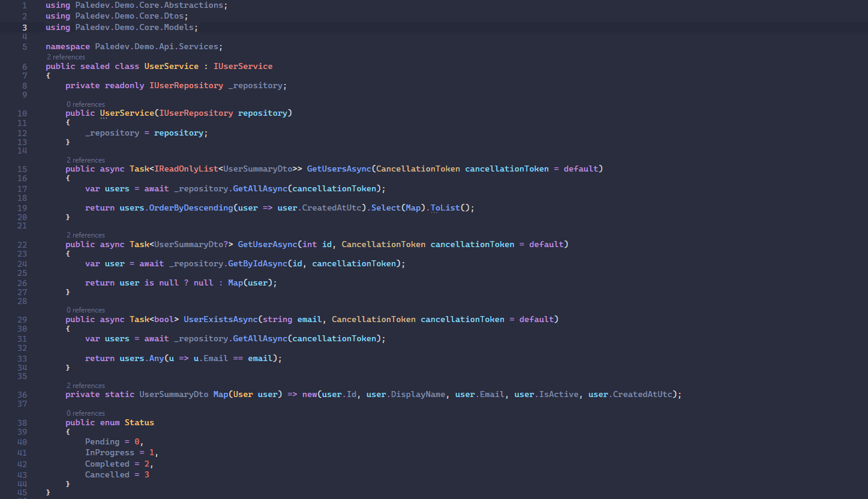Click the GetUsersAsync method name
Image resolution: width=868 pixels, height=499 pixels.
[x=339, y=169]
